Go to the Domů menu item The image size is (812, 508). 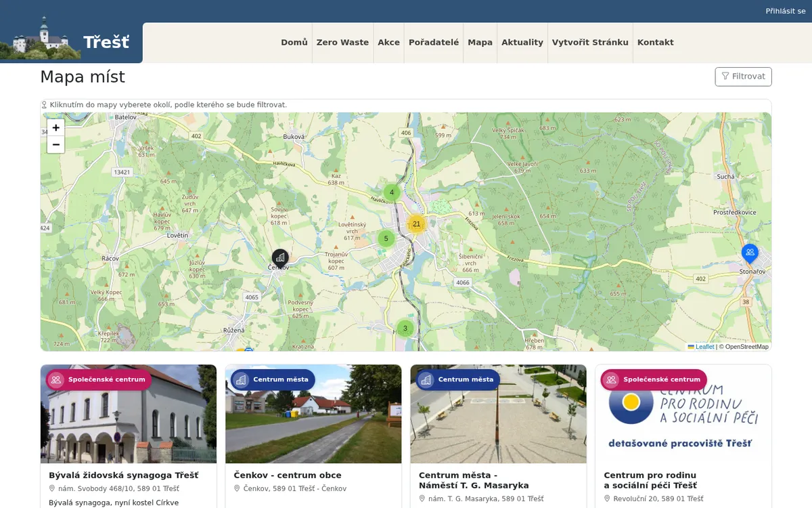pyautogui.click(x=294, y=42)
